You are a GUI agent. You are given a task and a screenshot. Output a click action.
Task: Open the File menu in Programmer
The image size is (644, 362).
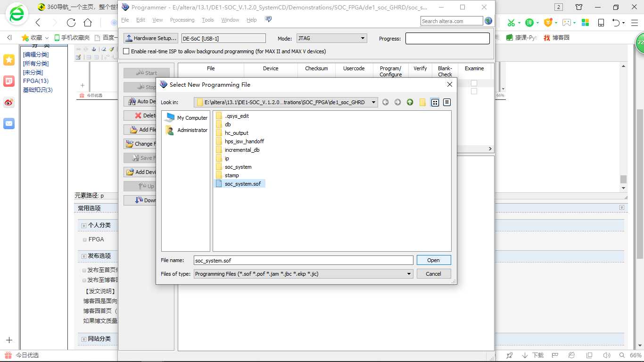pyautogui.click(x=125, y=20)
